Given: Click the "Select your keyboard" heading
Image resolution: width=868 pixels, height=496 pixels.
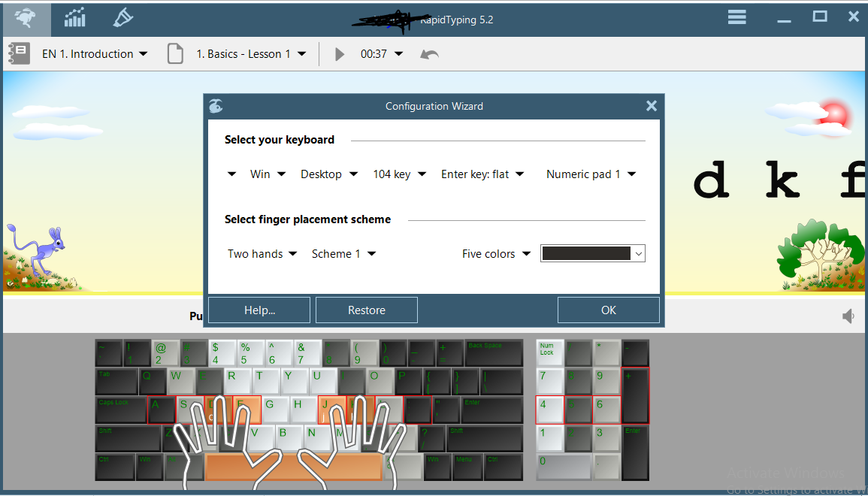Looking at the screenshot, I should 279,140.
